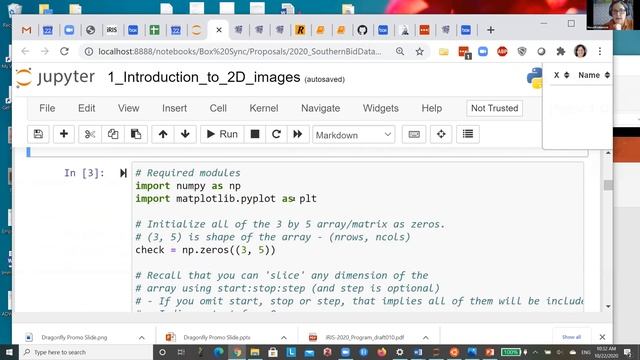This screenshot has width=640, height=360.
Task: Close the current browser tab
Action: coord(219,30)
